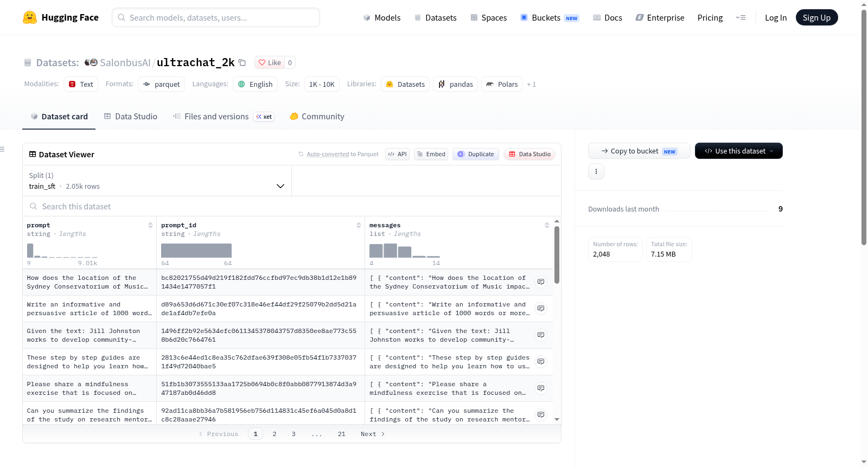The image size is (868, 467).
Task: Click the Hugging Face logo icon
Action: 30,17
